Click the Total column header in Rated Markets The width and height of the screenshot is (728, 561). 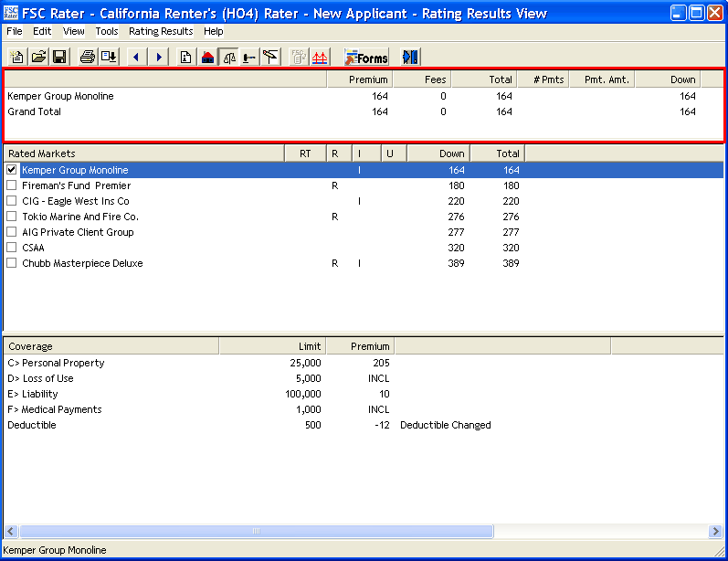pyautogui.click(x=498, y=153)
